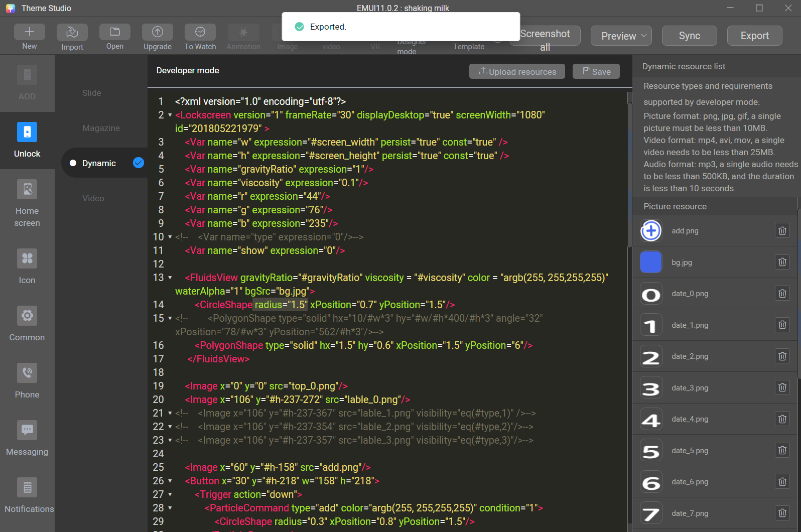
Task: Collapse the Lockscreen tag on line 2
Action: coord(170,115)
